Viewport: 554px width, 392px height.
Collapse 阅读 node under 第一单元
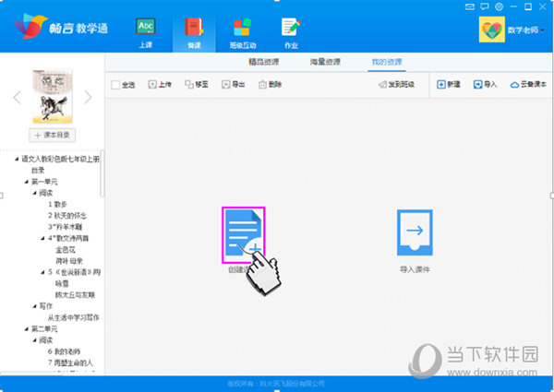34,193
